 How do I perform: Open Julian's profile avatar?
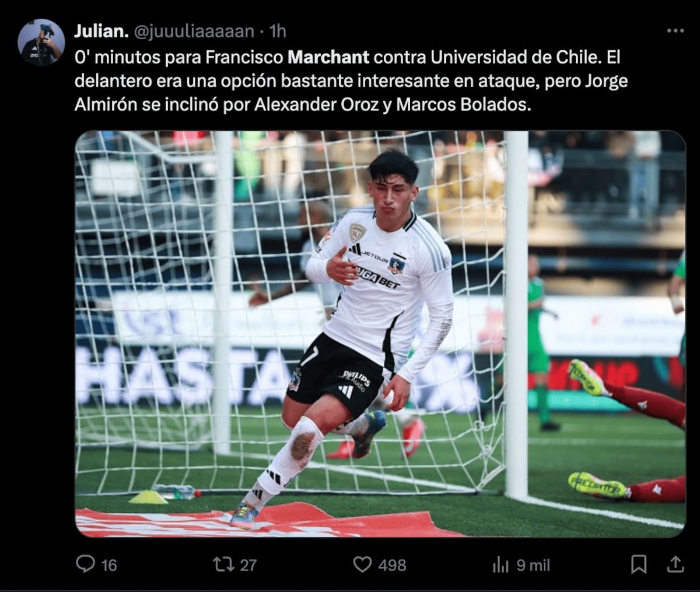pos(41,42)
